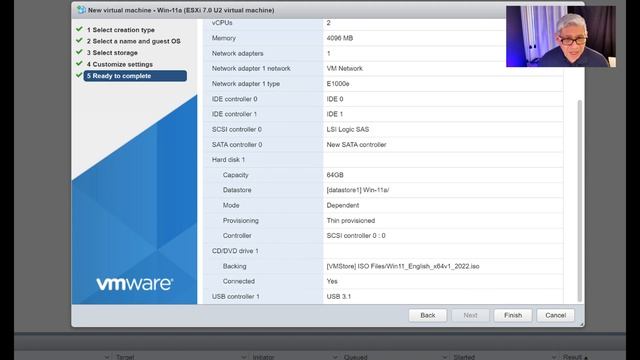Select the VM Network value
Image resolution: width=640 pixels, height=360 pixels.
pyautogui.click(x=344, y=69)
